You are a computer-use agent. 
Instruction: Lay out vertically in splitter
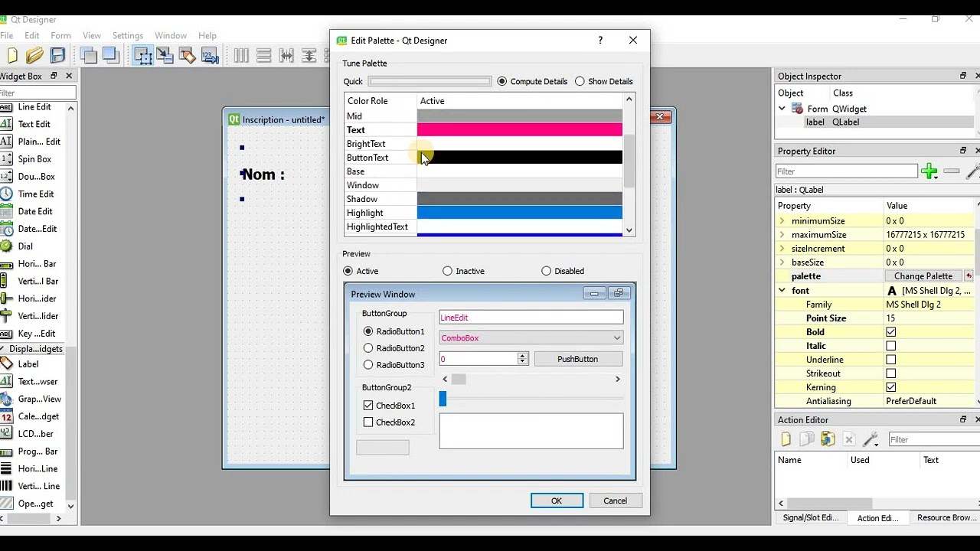309,55
